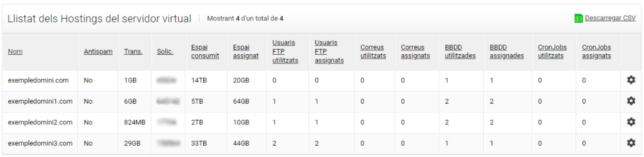This screenshot has height=157, width=644.
Task: Sort by the Trans. column header
Action: tap(133, 51)
